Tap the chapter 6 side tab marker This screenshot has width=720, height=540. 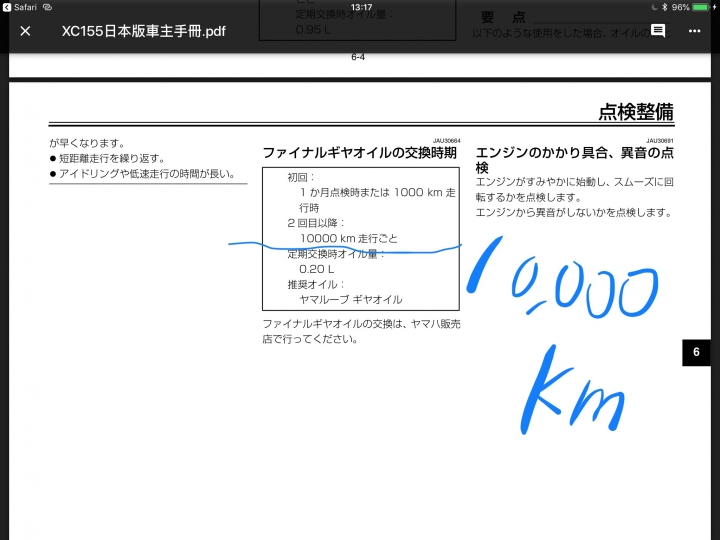point(696,352)
